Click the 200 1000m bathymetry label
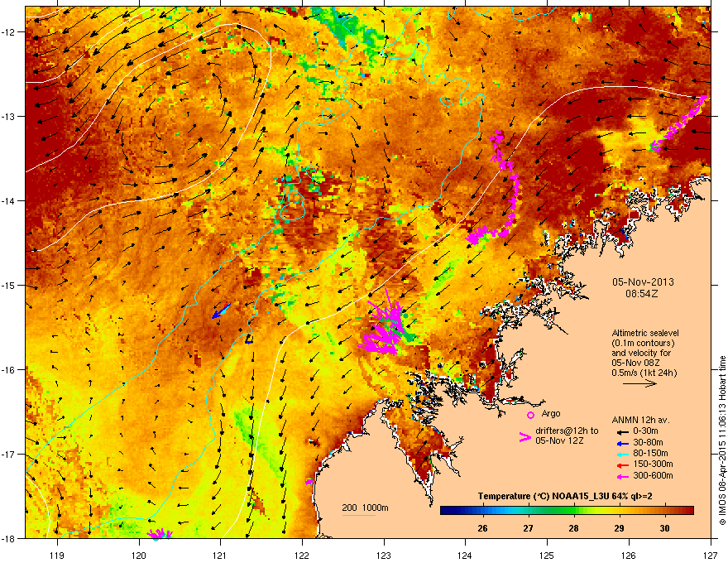Screen dimensions: 728x563 (365, 508)
